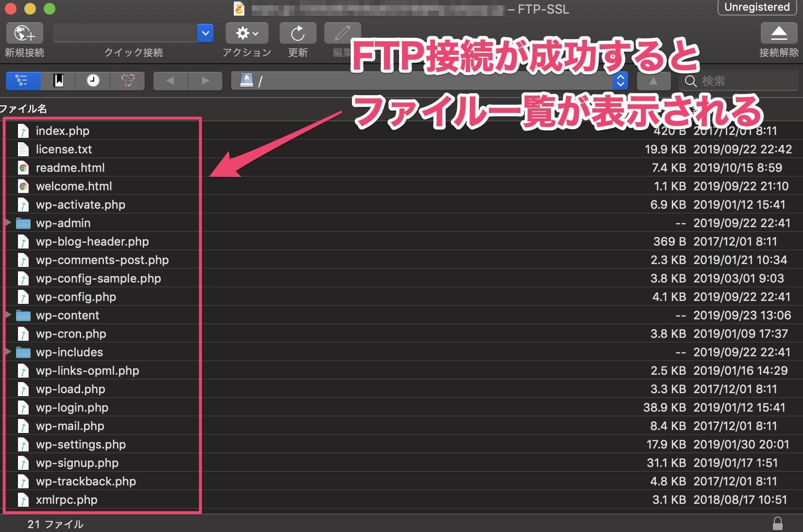Show Bonjour discovered servers
This screenshot has width=803, height=532.
tap(128, 81)
